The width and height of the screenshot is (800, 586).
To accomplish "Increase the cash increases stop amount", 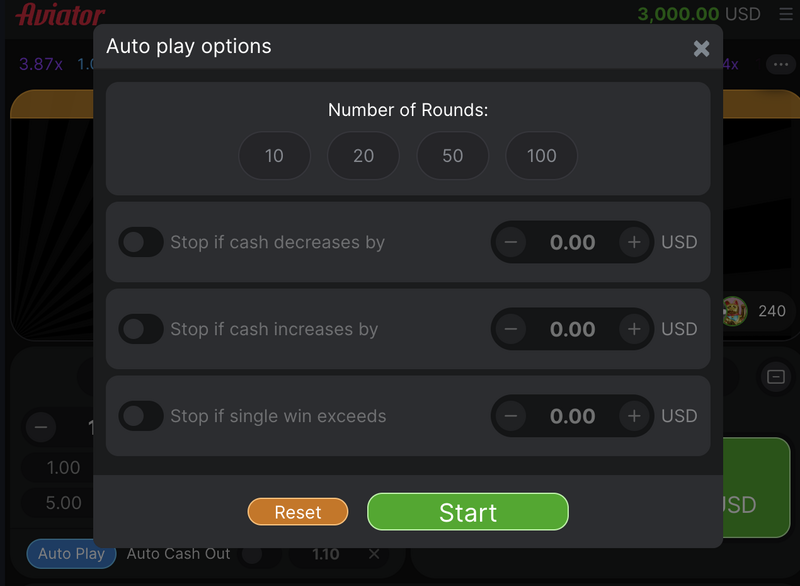I will pos(634,329).
